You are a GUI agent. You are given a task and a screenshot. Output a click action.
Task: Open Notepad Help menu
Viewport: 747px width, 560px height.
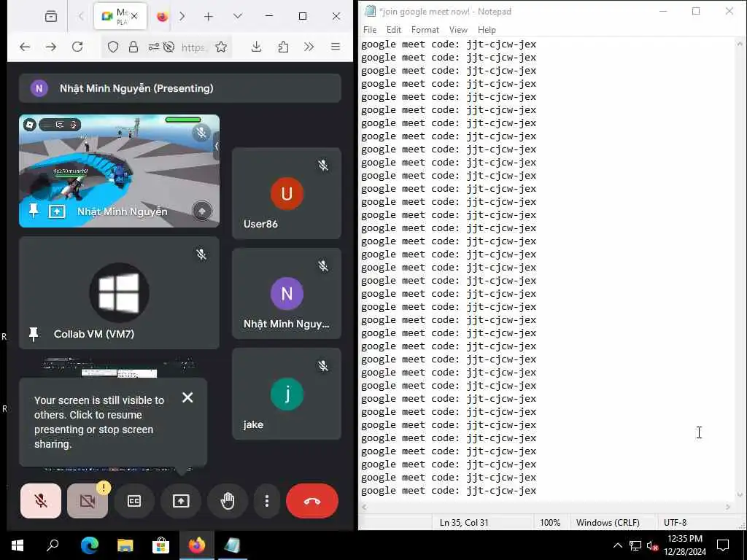[487, 29]
